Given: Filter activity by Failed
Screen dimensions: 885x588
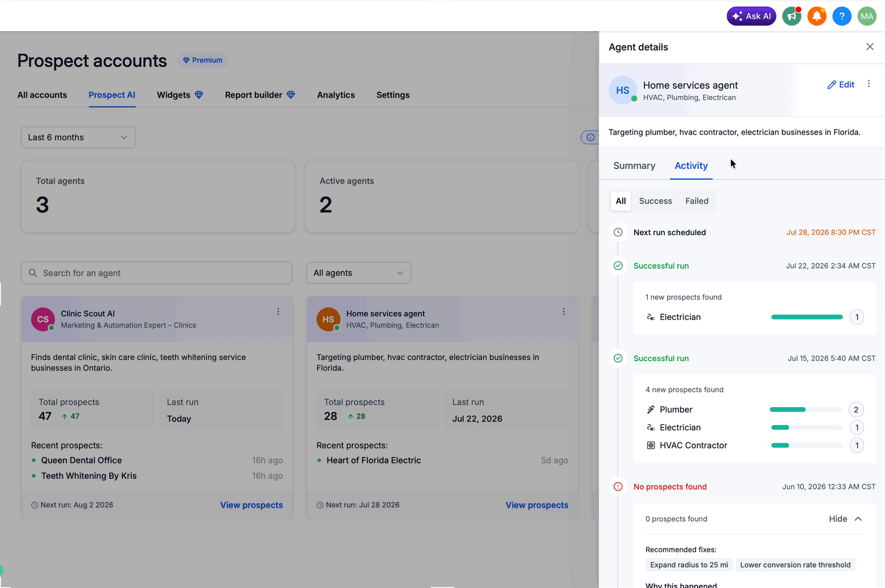Looking at the screenshot, I should point(697,201).
